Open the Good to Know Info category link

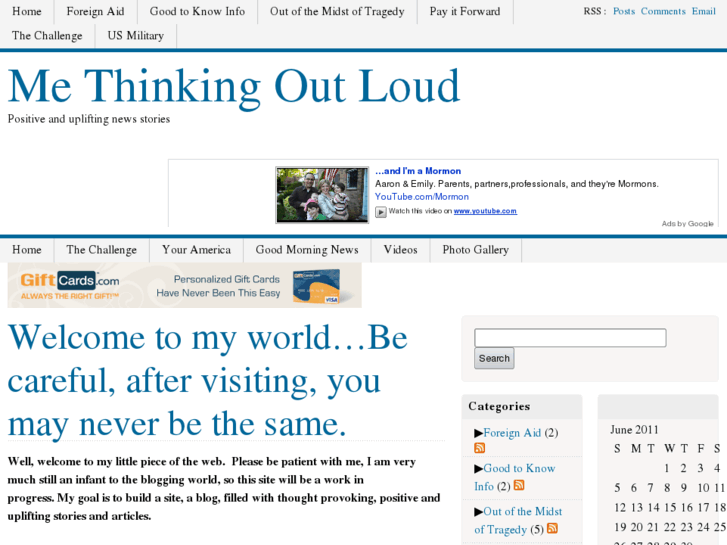tap(515, 477)
